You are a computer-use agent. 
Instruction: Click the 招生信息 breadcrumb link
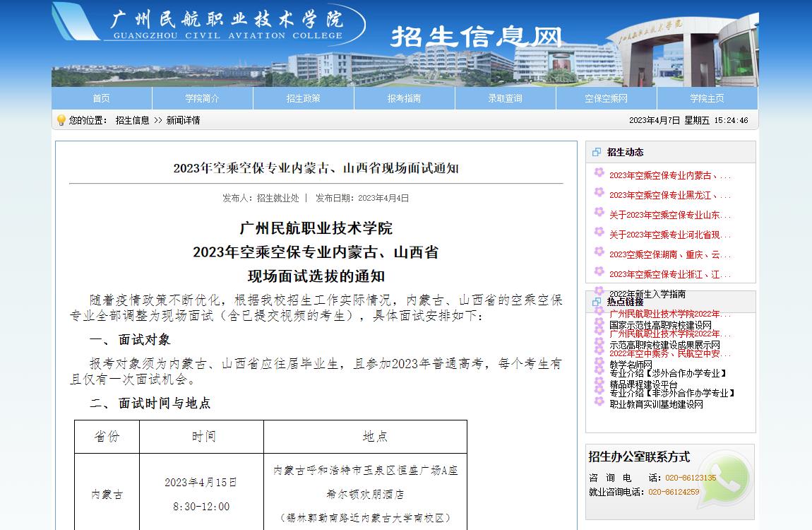coord(133,120)
